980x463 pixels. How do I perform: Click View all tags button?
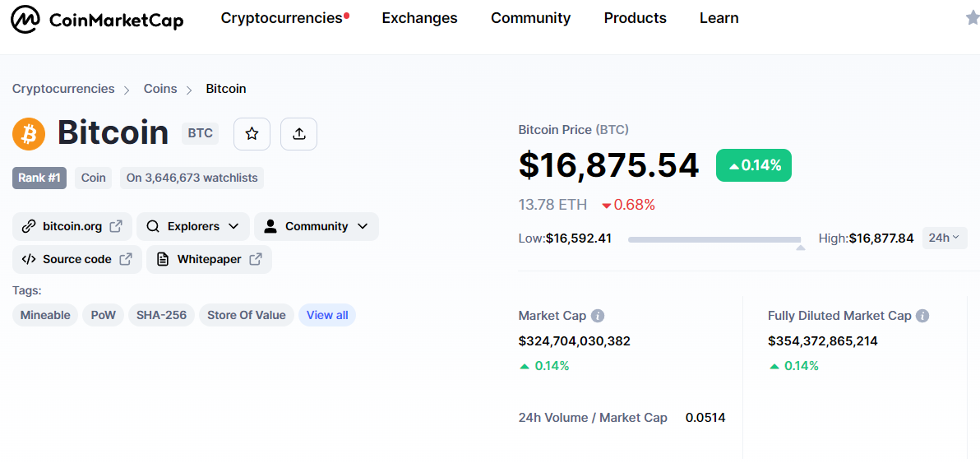coord(327,315)
